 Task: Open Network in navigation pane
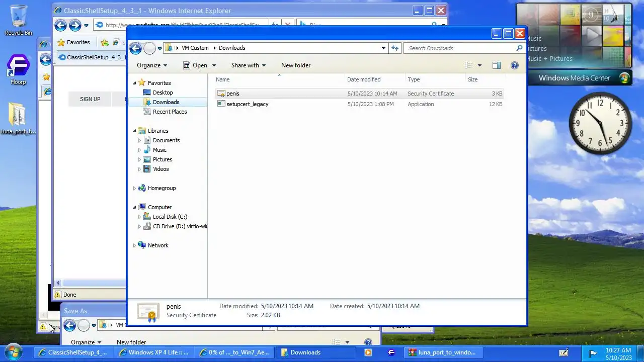(x=158, y=245)
